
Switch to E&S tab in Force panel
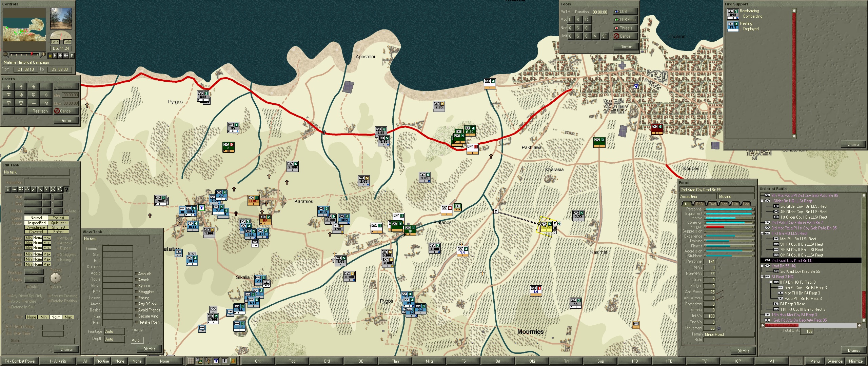pos(699,204)
